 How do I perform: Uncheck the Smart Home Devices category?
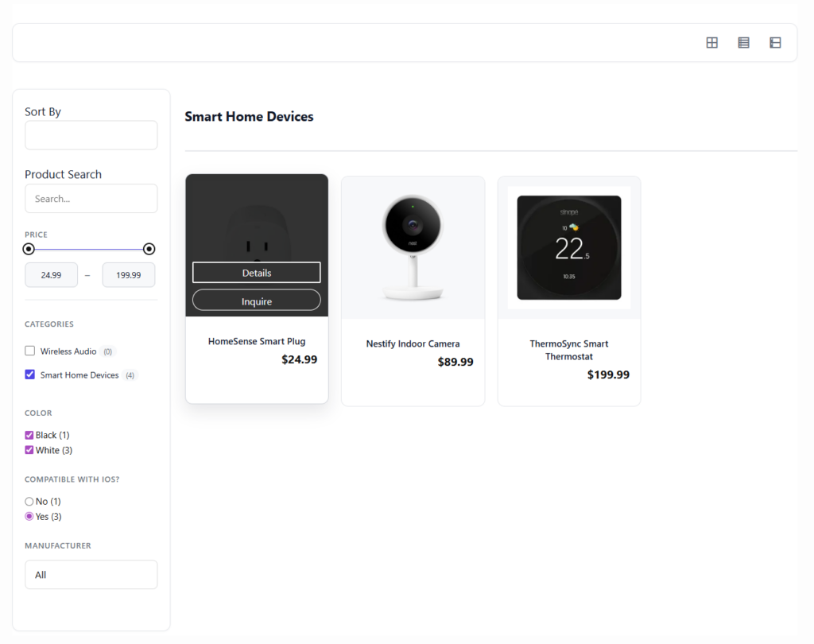[30, 374]
